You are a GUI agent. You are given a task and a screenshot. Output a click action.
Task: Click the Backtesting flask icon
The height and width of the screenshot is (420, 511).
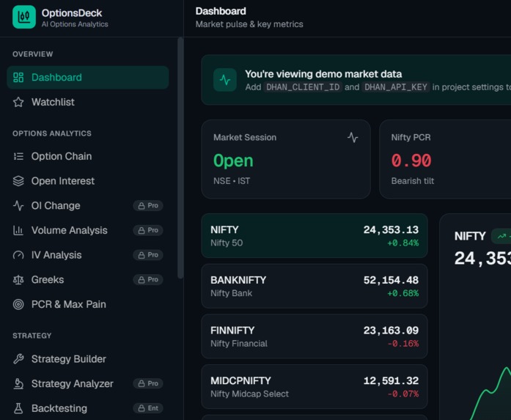18,408
